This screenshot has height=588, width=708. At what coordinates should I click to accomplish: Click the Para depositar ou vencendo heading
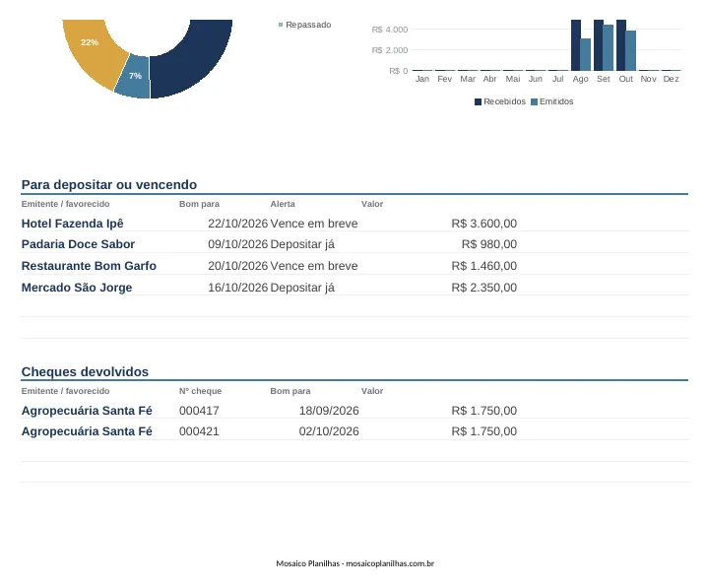pyautogui.click(x=109, y=185)
